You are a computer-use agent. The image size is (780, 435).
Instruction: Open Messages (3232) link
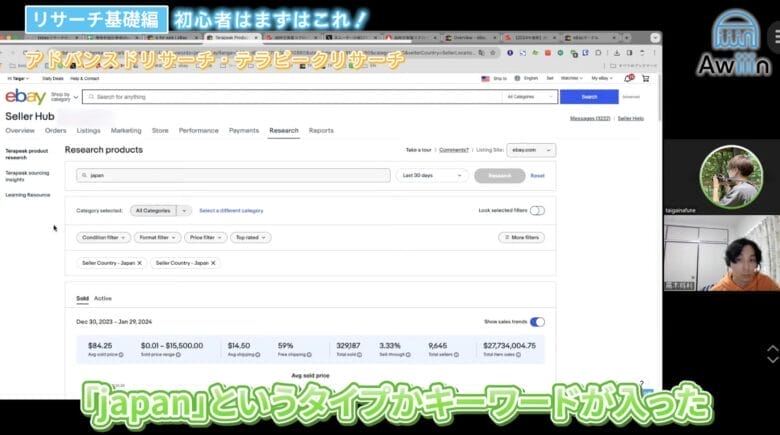click(x=590, y=118)
